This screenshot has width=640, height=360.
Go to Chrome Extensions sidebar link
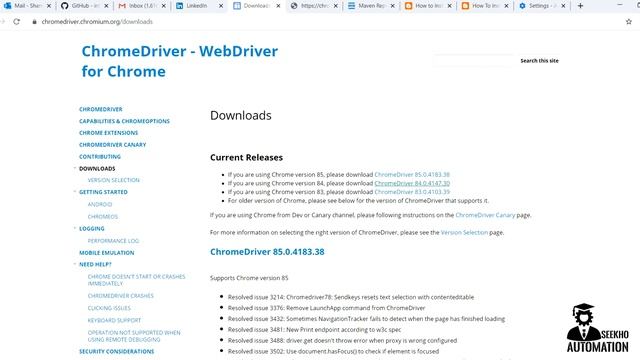pyautogui.click(x=109, y=133)
